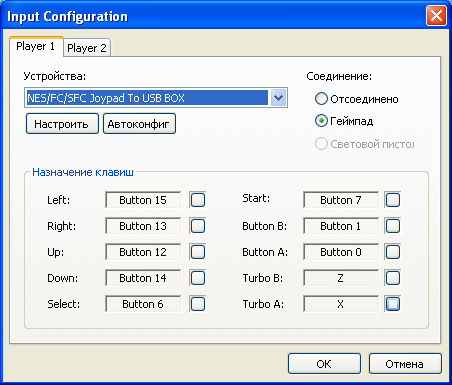This screenshot has width=452, height=385.
Task: Click the NES/FC/SFC Joypad device combo box
Action: tap(156, 98)
